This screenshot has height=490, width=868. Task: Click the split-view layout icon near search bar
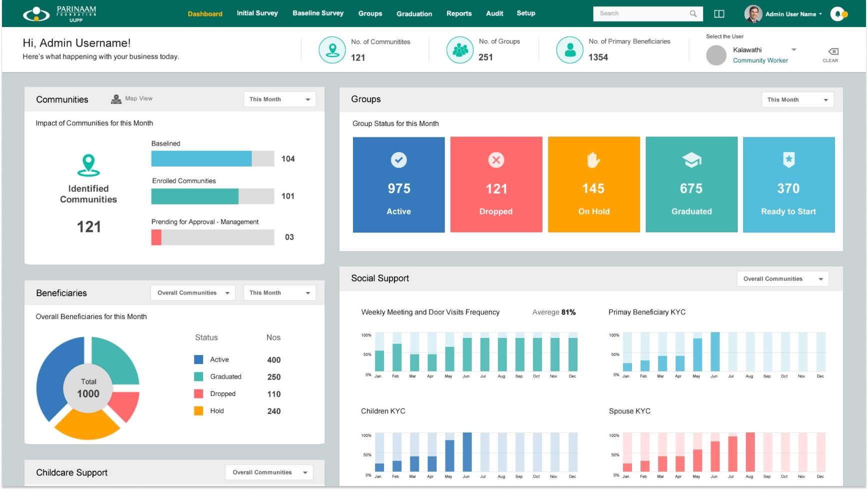[x=719, y=13]
